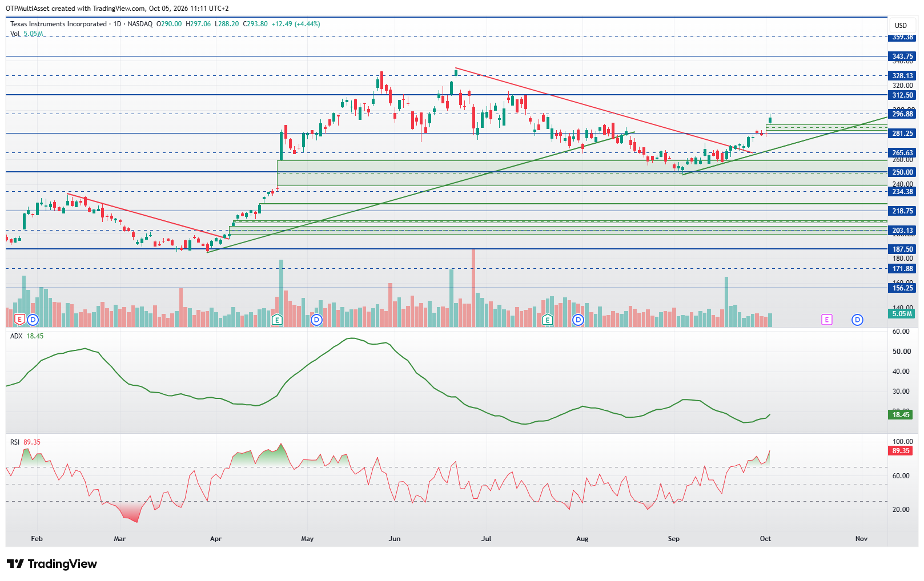The image size is (924, 581).
Task: Select the red RSI value tag 89.35
Action: [901, 451]
